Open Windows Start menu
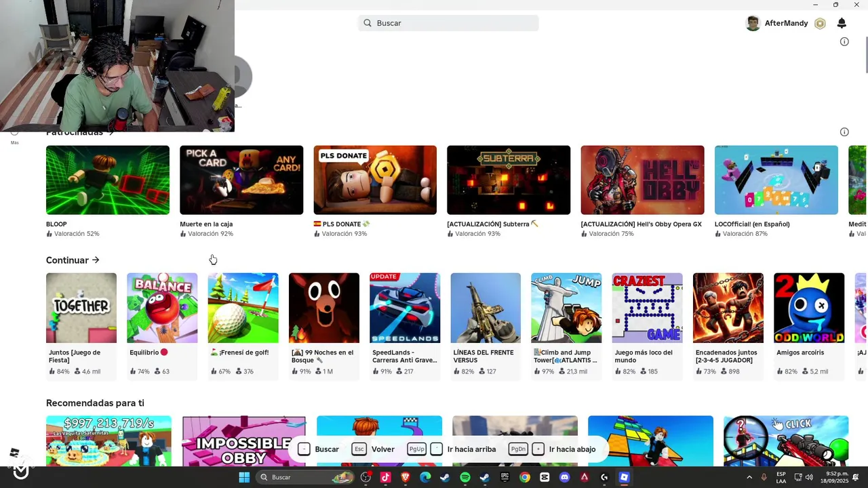Image resolution: width=868 pixels, height=488 pixels. [x=244, y=477]
